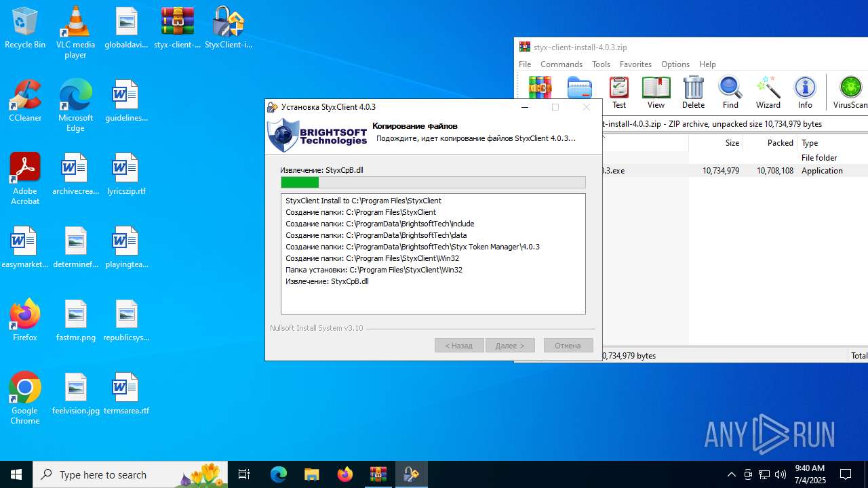Select the Google Chrome desktop shortcut
Viewport: 868px width, 488px height.
click(25, 399)
